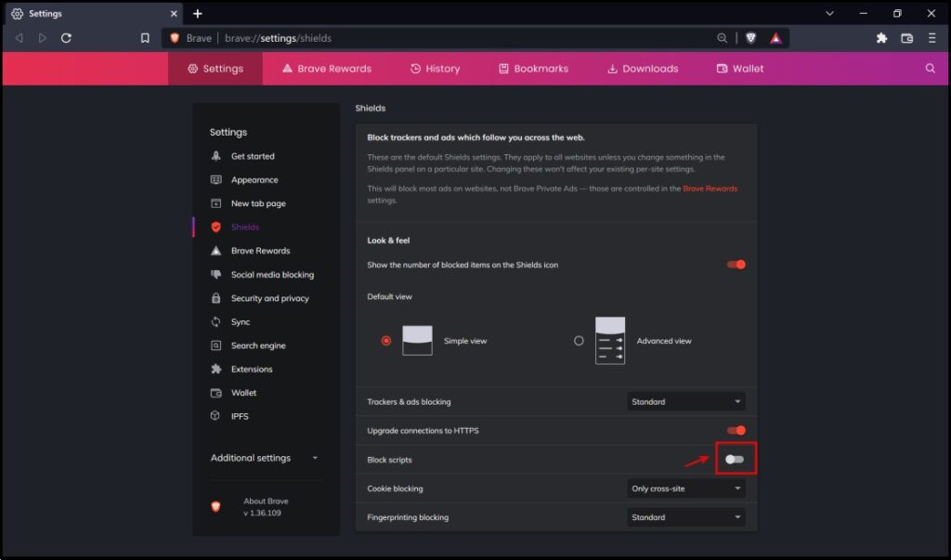Click the Advanced view thumbnail
The height and width of the screenshot is (560, 951).
click(x=610, y=341)
